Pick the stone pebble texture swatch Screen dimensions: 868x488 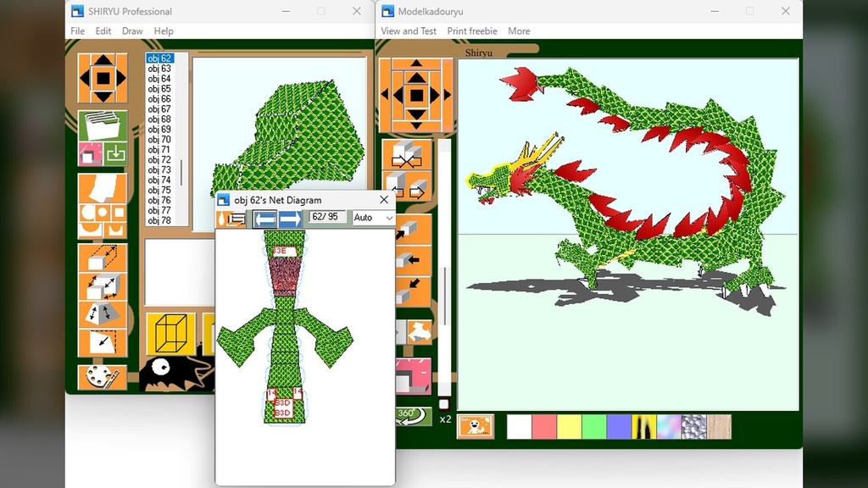[694, 427]
